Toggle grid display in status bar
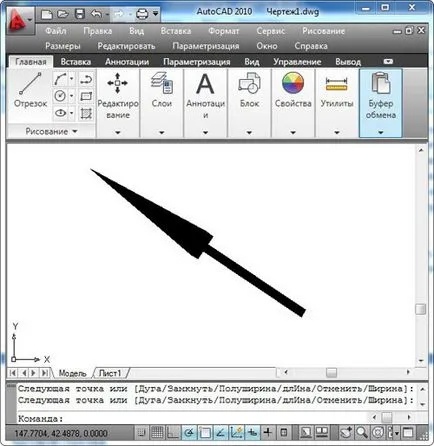This screenshot has height=446, width=434. pos(157,433)
